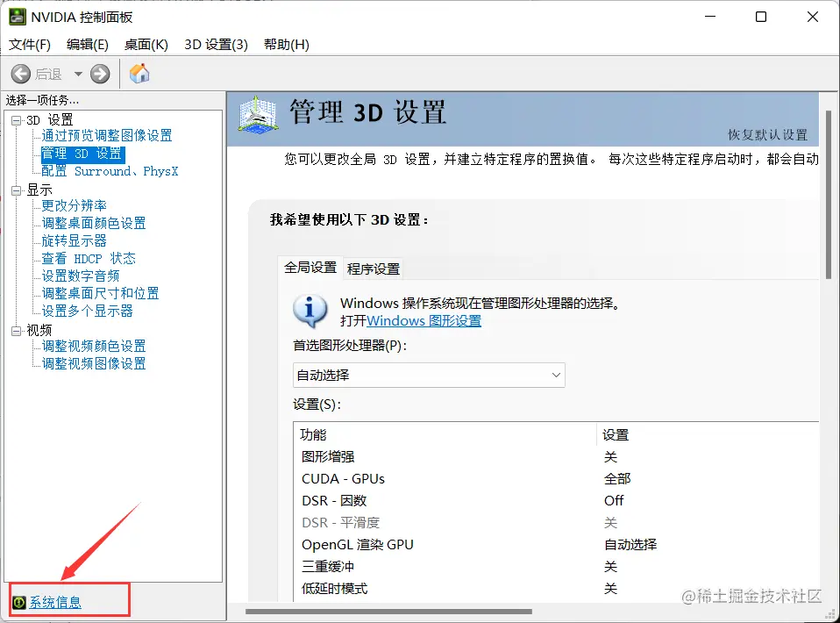Click the Forward arrow toolbar button

100,74
